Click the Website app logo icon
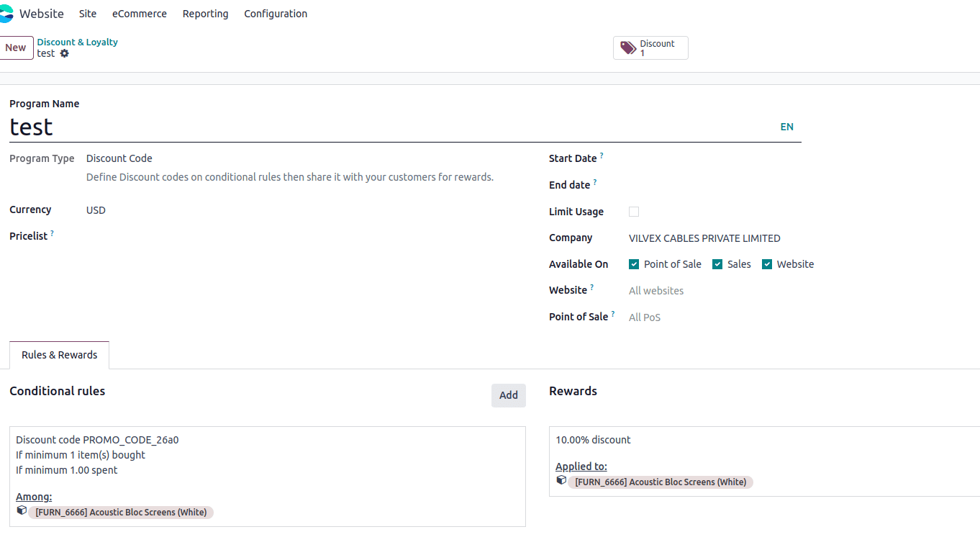 [8, 13]
